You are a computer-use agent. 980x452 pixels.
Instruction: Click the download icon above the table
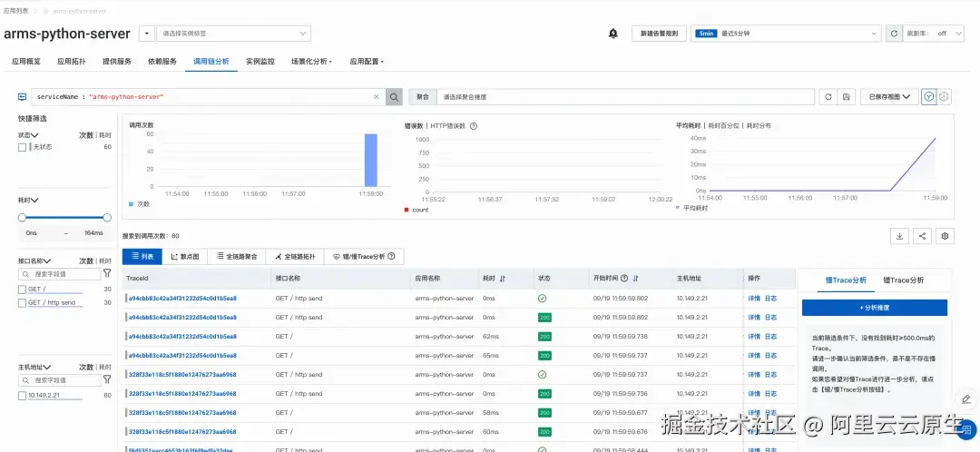point(899,236)
